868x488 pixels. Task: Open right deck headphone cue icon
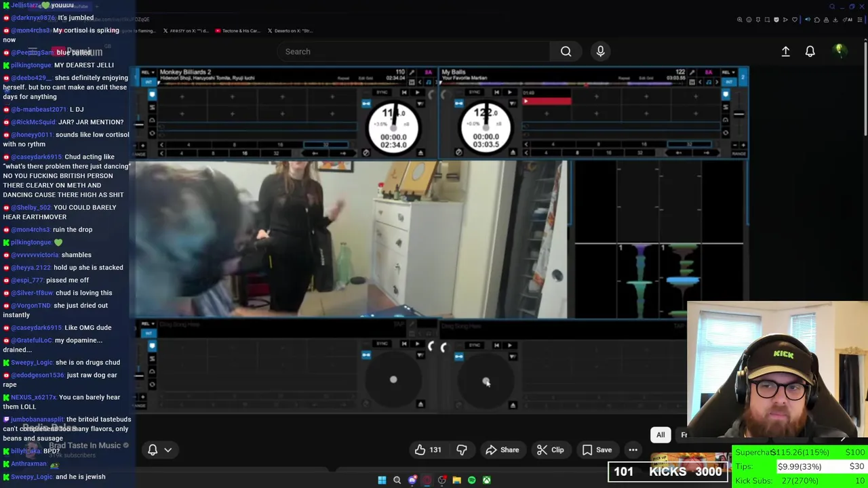click(725, 121)
